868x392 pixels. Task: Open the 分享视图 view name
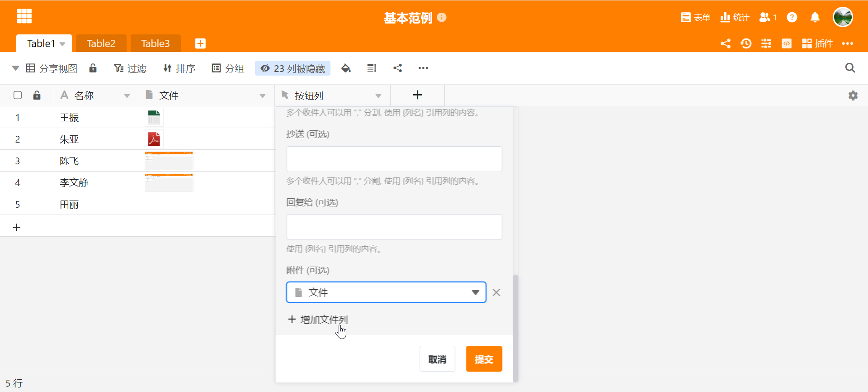[x=52, y=68]
